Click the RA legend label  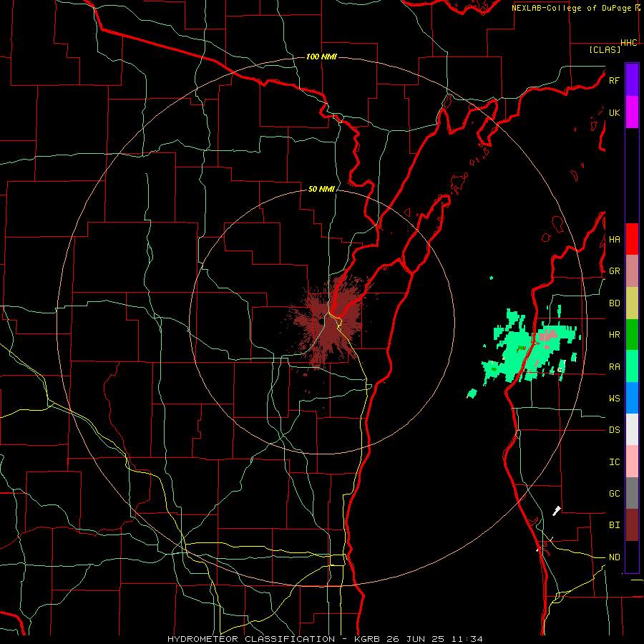pyautogui.click(x=614, y=366)
